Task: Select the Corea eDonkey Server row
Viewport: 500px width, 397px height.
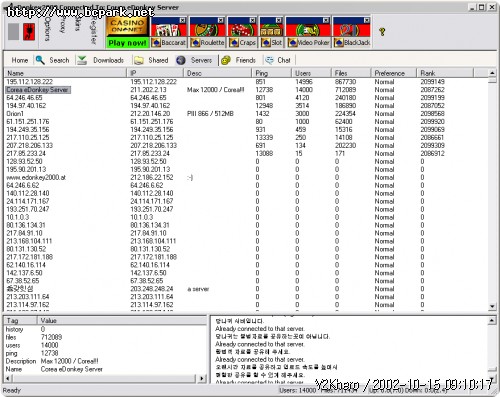Action: (247, 90)
